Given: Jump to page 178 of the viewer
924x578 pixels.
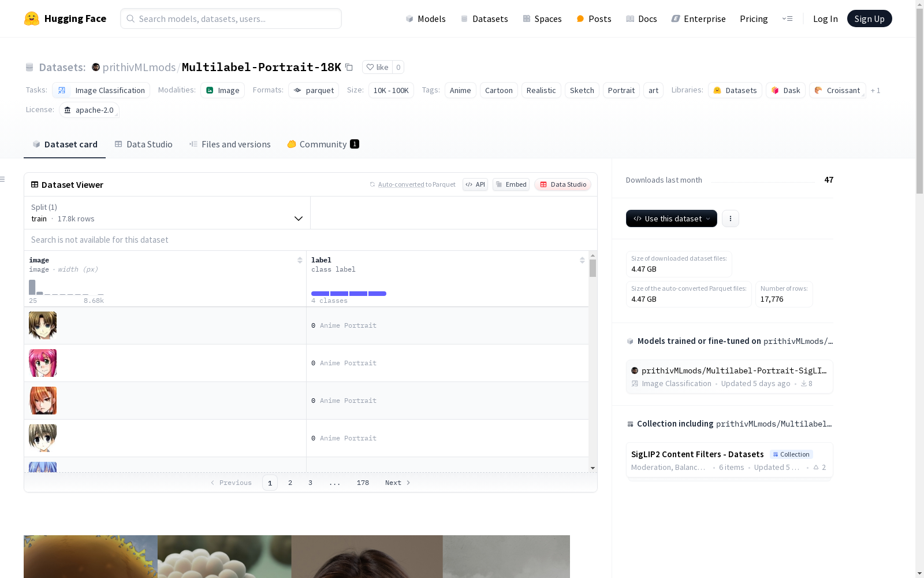Looking at the screenshot, I should point(363,483).
